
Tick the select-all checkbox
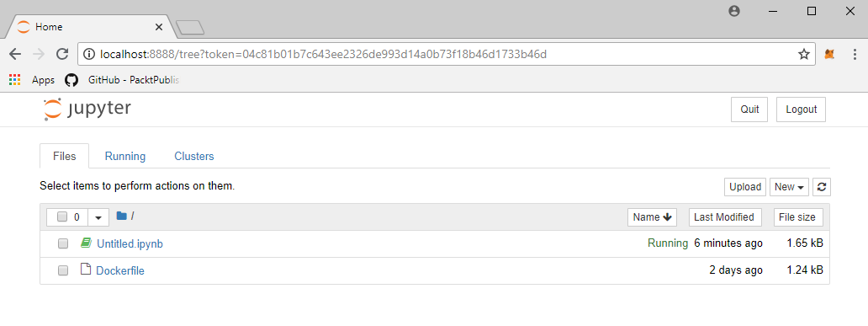(62, 216)
